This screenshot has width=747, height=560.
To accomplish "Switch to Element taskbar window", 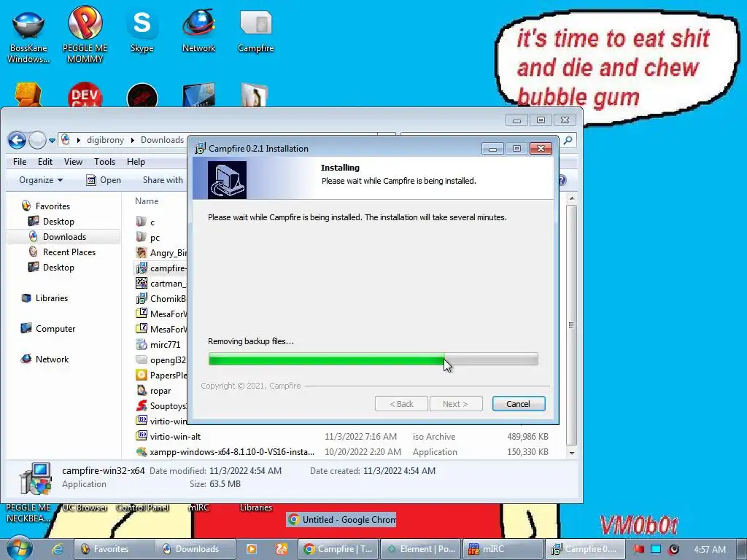I will pos(422,549).
